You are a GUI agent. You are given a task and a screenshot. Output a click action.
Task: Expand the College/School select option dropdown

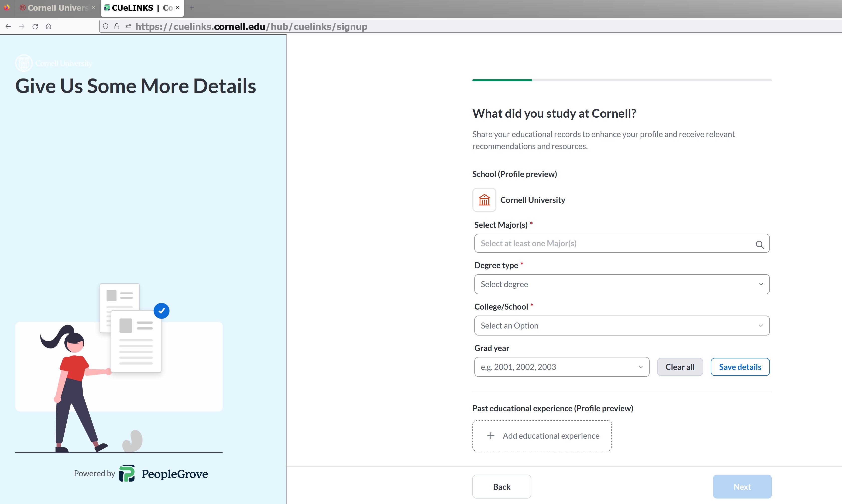(x=621, y=326)
